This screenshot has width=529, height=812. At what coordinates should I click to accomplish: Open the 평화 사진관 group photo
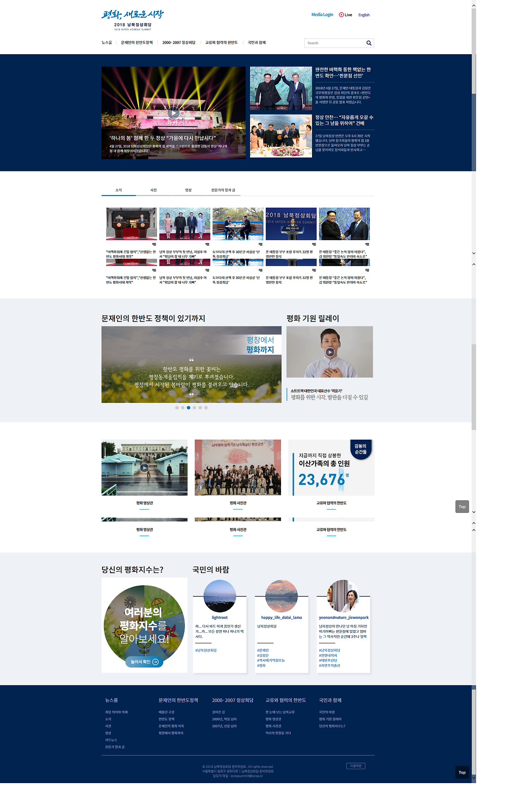(x=238, y=467)
